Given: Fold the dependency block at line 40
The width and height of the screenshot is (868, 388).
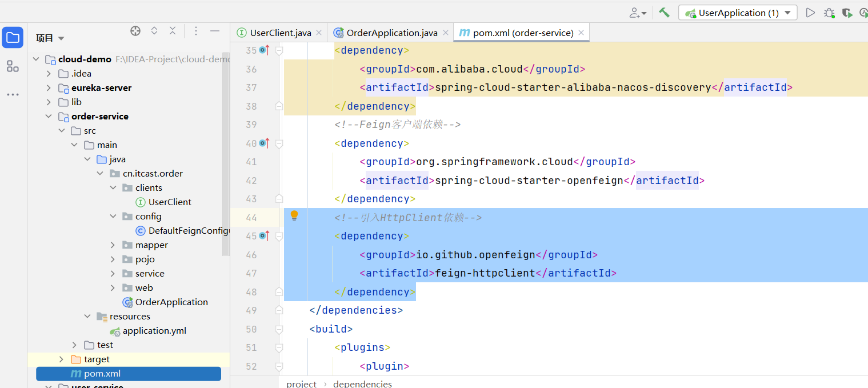Looking at the screenshot, I should (279, 143).
